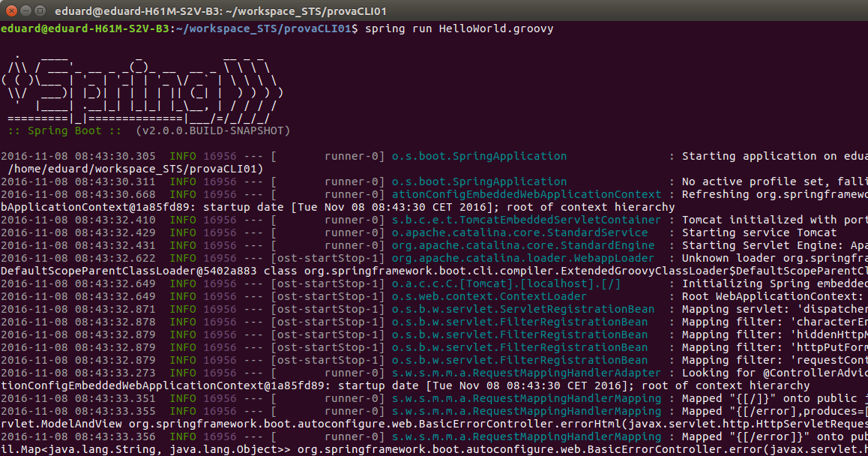
Task: Click the terminal minimize button
Action: click(26, 11)
